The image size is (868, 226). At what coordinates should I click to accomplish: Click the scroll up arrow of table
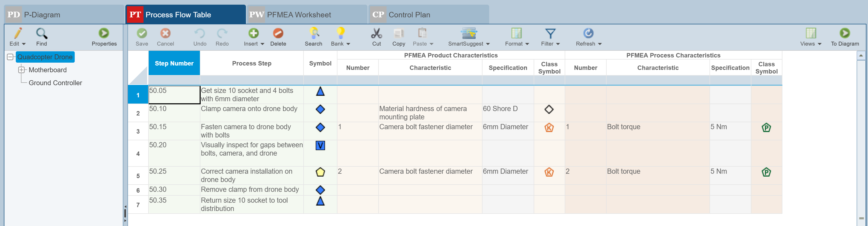point(861,55)
